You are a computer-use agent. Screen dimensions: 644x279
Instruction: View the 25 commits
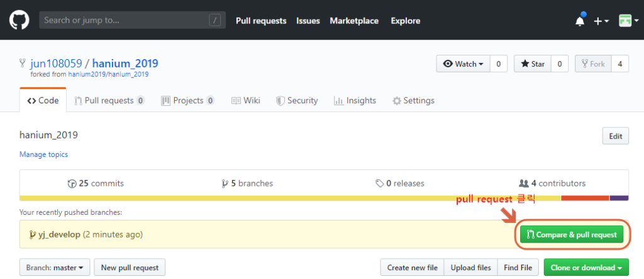pos(96,183)
